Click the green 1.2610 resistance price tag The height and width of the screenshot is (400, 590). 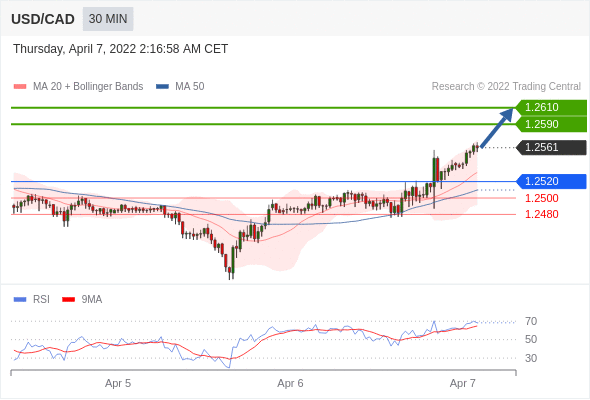(x=551, y=108)
